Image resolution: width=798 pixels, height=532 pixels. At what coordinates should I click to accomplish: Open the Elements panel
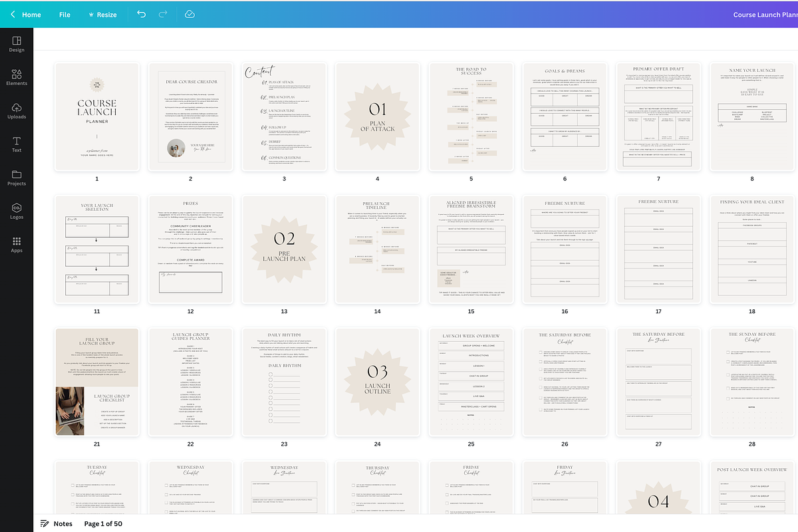click(17, 77)
